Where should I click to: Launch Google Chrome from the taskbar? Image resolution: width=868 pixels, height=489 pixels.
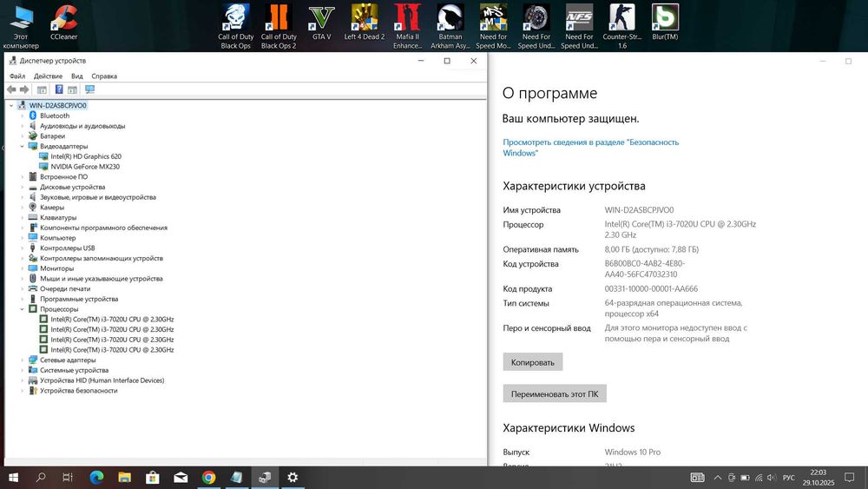coord(208,478)
